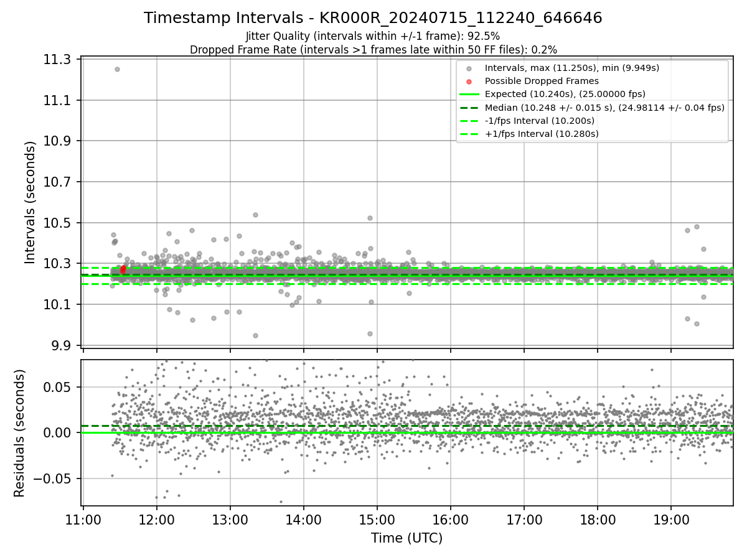Click the 'Dropped Frame Rate' subtitle line

(x=373, y=49)
